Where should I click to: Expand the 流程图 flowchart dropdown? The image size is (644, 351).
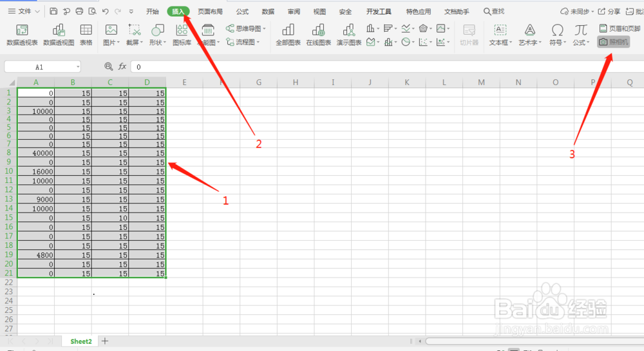click(x=258, y=43)
